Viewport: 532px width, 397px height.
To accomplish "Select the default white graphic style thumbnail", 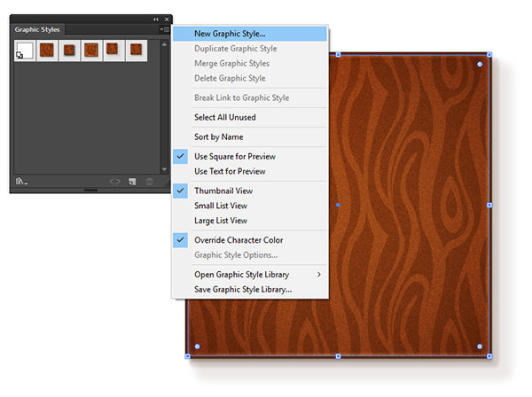I will pyautogui.click(x=24, y=51).
